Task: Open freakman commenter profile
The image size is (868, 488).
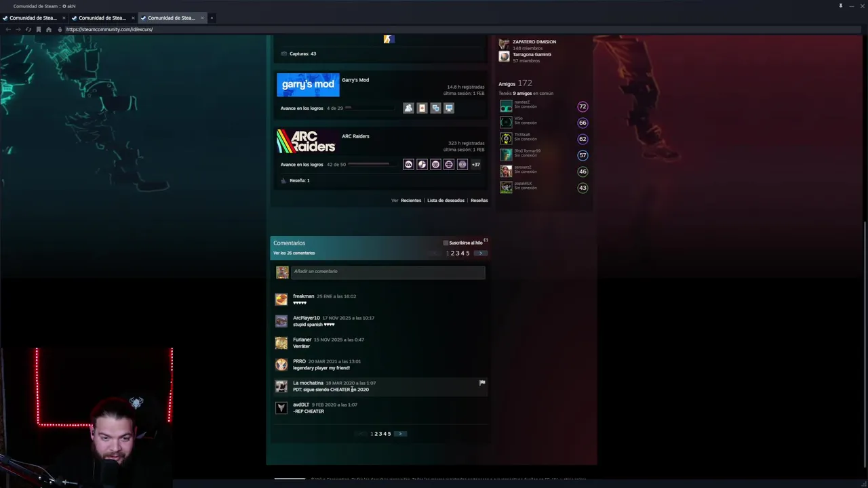Action: (x=303, y=296)
